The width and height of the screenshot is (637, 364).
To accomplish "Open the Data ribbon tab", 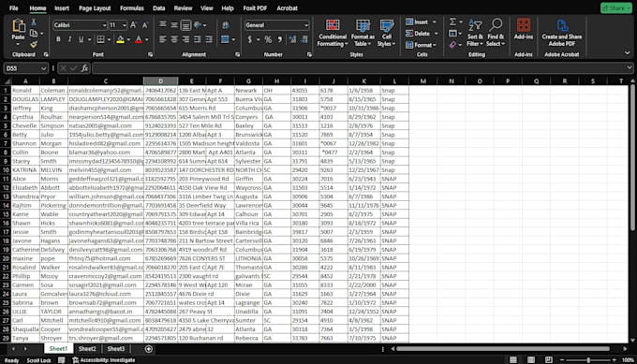I will coord(159,8).
